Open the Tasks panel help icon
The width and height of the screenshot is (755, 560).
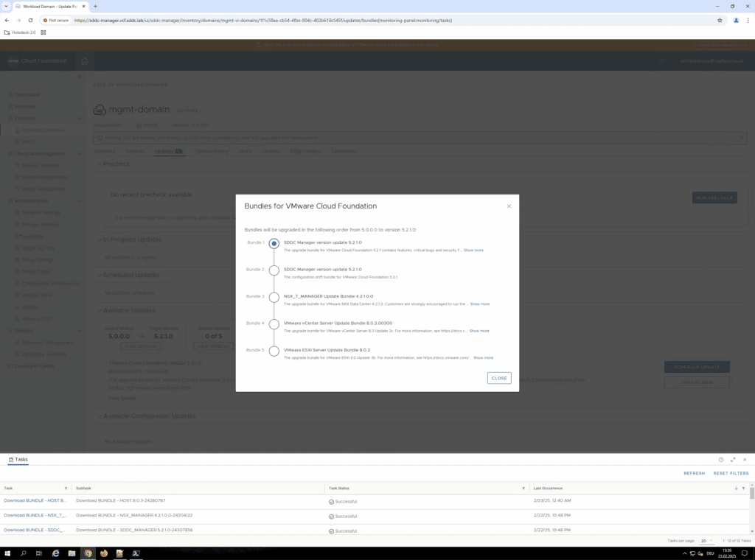coord(720,460)
